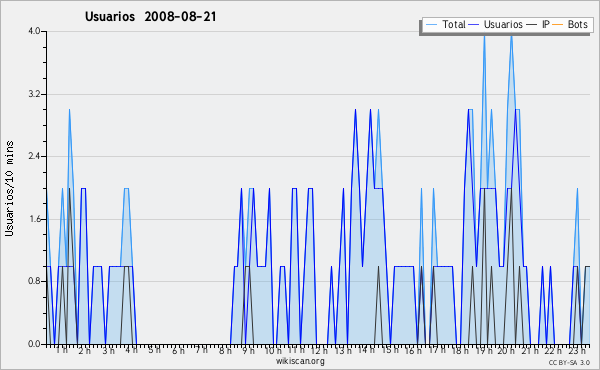600x370 pixels.
Task: Click the '20 h' x-axis tick label
Action: [507, 350]
